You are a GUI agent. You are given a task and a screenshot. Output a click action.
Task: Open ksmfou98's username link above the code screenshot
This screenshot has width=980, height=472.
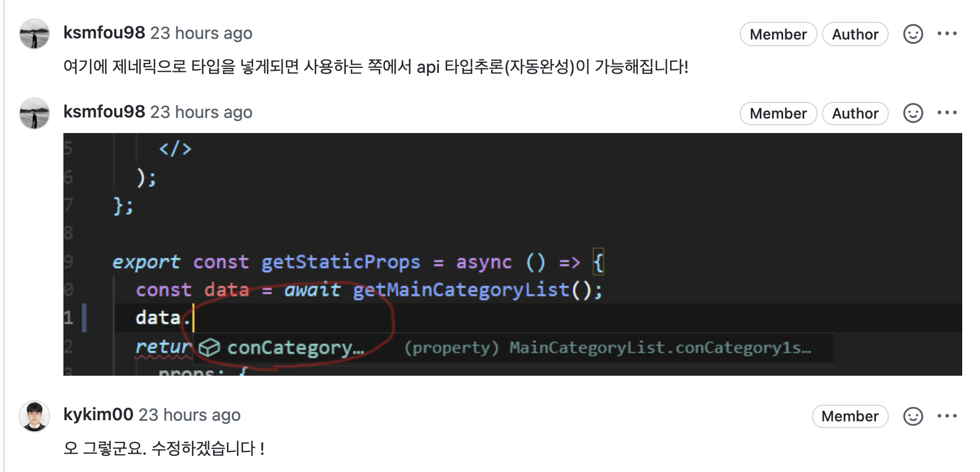(104, 112)
